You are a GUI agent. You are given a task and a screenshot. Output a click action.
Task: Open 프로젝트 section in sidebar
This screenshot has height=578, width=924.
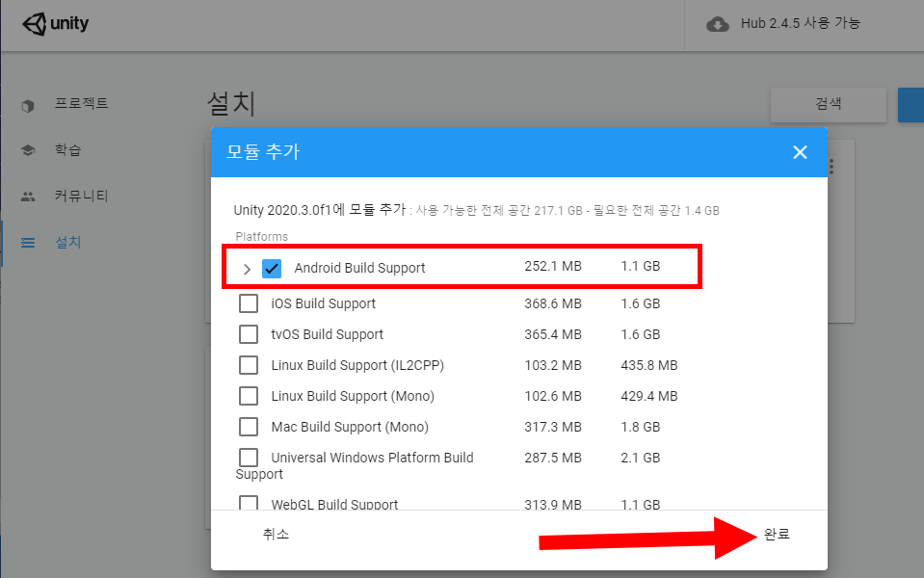coord(81,104)
